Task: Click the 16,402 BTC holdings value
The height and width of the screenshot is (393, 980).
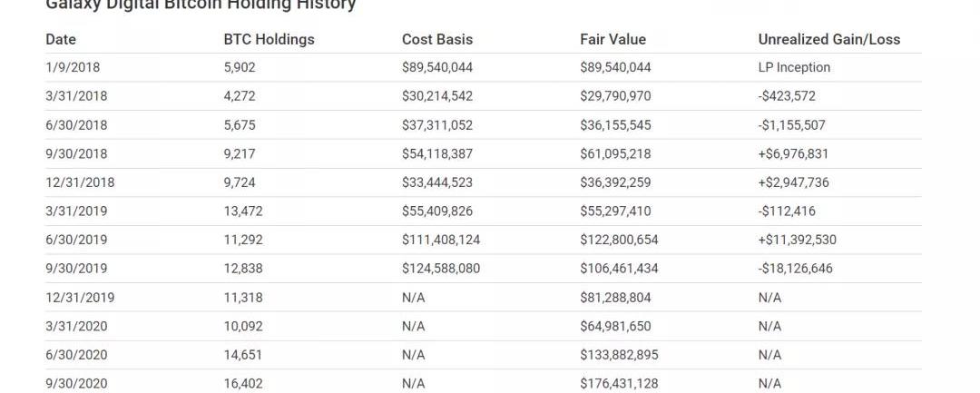Action: [x=243, y=383]
